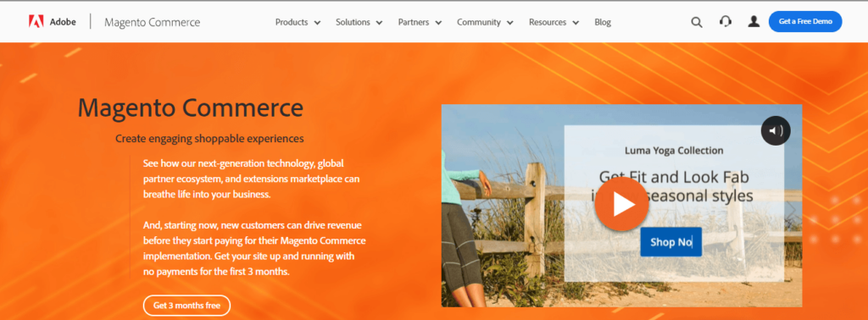The image size is (868, 320).
Task: Click paragraph starting 'See how our next-generation'
Action: pyautogui.click(x=251, y=179)
